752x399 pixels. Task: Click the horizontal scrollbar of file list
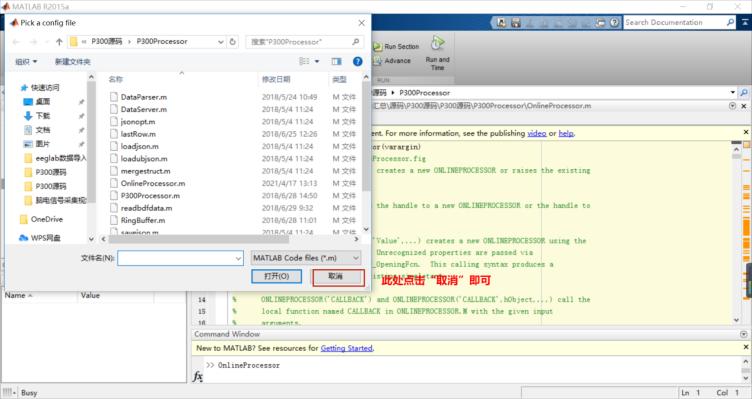point(199,239)
